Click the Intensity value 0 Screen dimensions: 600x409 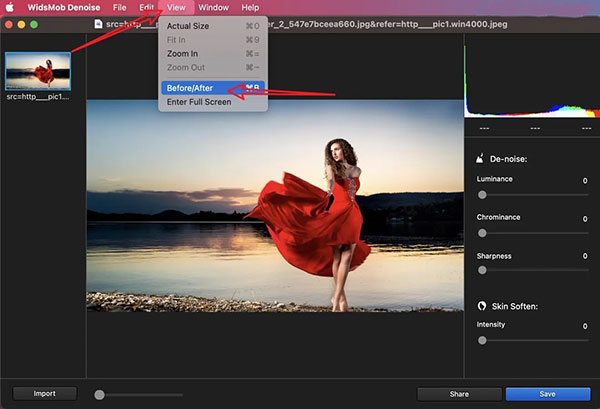point(585,326)
